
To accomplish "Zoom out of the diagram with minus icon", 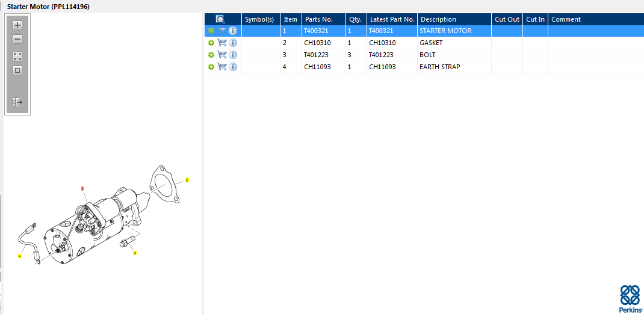I will (17, 40).
